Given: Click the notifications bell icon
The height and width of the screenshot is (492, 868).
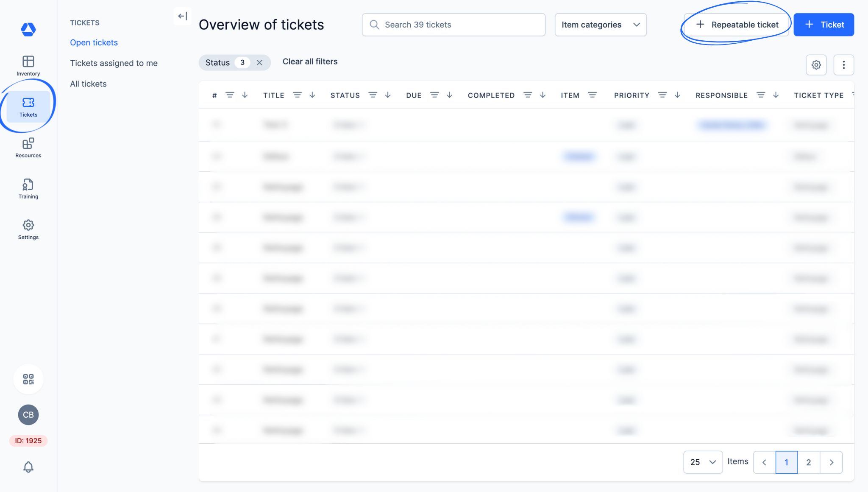Looking at the screenshot, I should coord(28,467).
